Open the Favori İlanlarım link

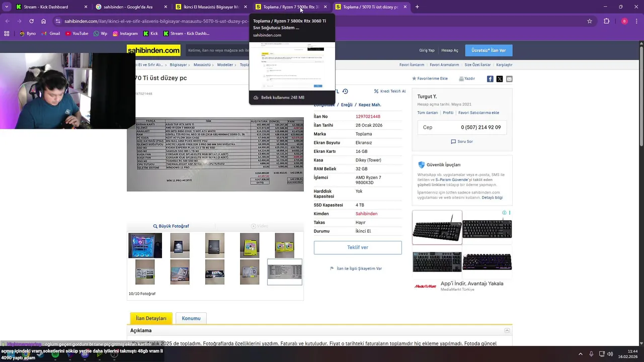click(x=412, y=65)
